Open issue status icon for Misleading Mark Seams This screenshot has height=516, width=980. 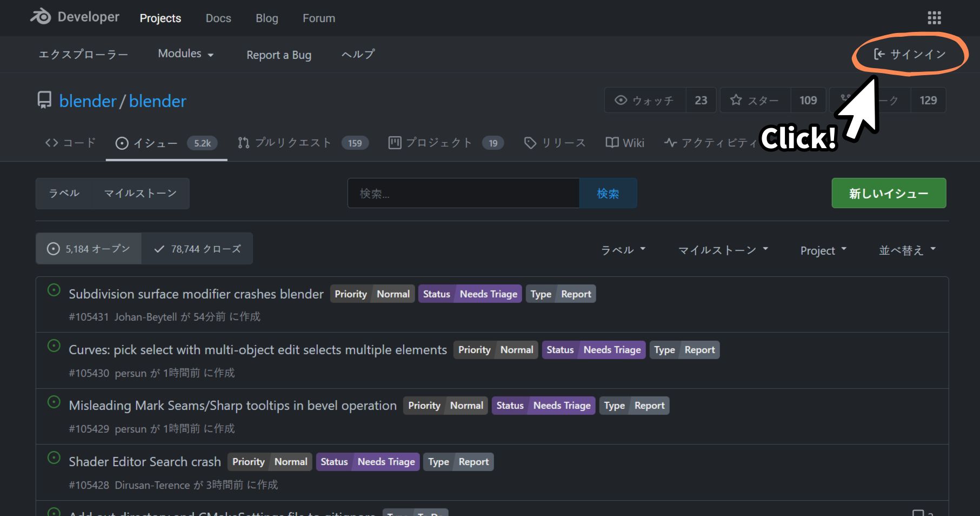click(x=54, y=402)
